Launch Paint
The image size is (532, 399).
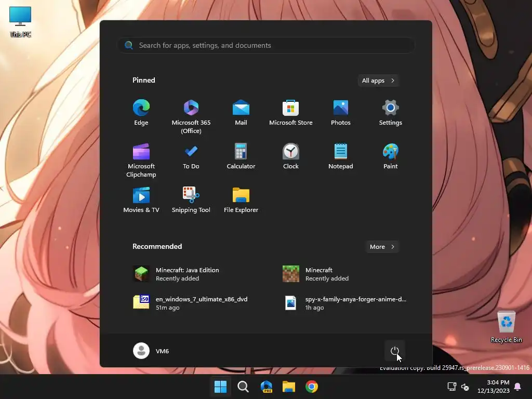tap(391, 157)
